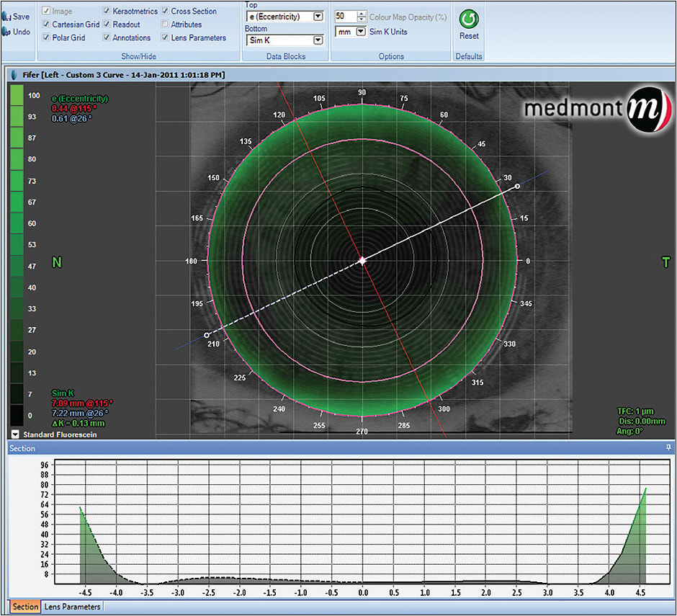Screen dimensions: 677x616
Task: Click the Show/Hide group label
Action: click(138, 55)
